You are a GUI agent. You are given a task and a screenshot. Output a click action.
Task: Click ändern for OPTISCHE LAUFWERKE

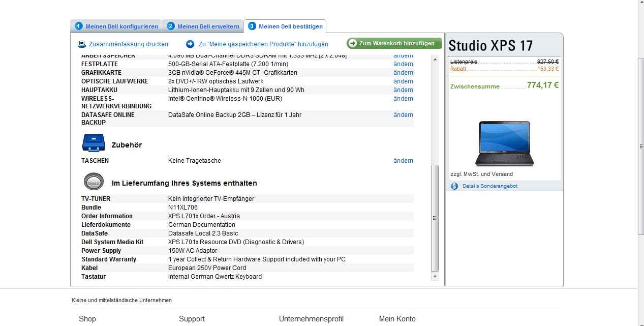point(403,81)
